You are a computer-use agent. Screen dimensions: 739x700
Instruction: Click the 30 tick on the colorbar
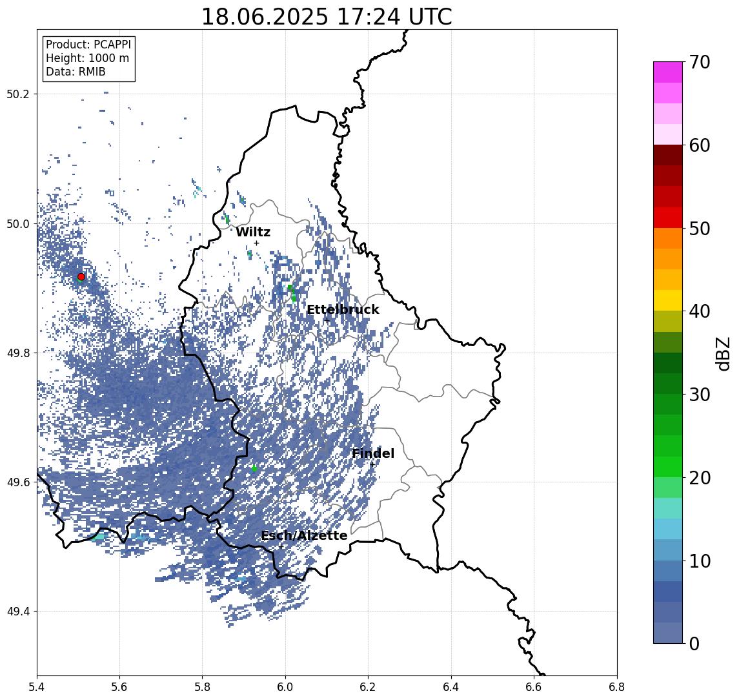[700, 395]
